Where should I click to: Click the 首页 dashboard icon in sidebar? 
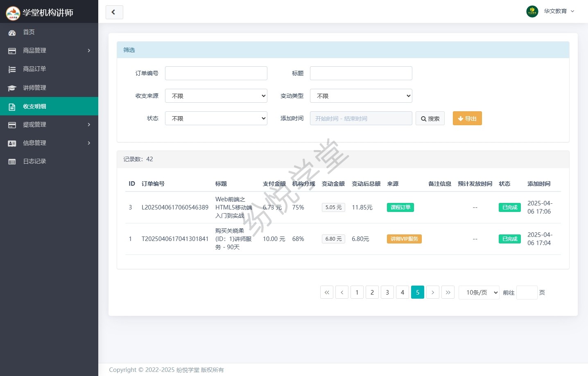click(x=12, y=32)
